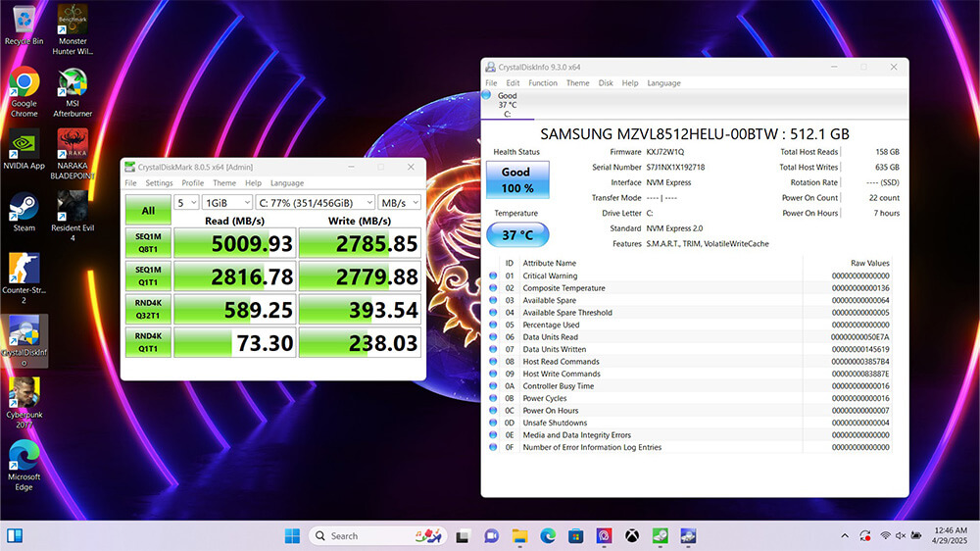Open Monster Hunter Wilds Benchmark shortcut
Image resolution: width=980 pixels, height=551 pixels.
click(x=73, y=29)
